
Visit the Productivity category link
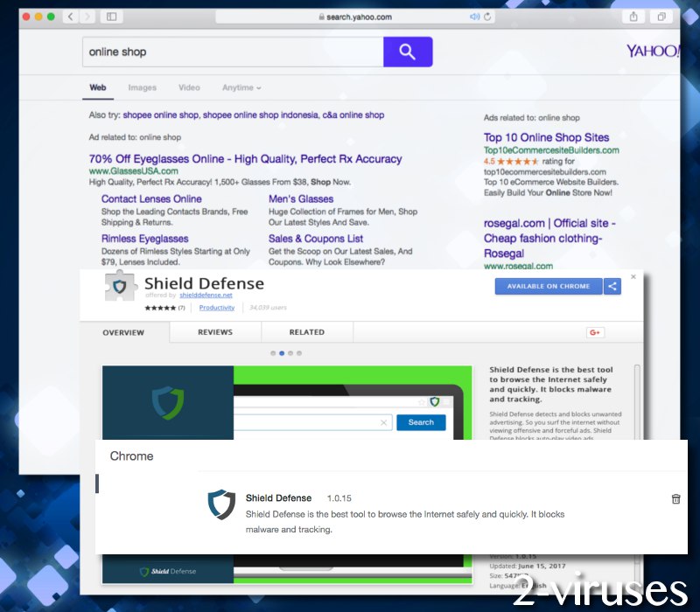click(216, 308)
